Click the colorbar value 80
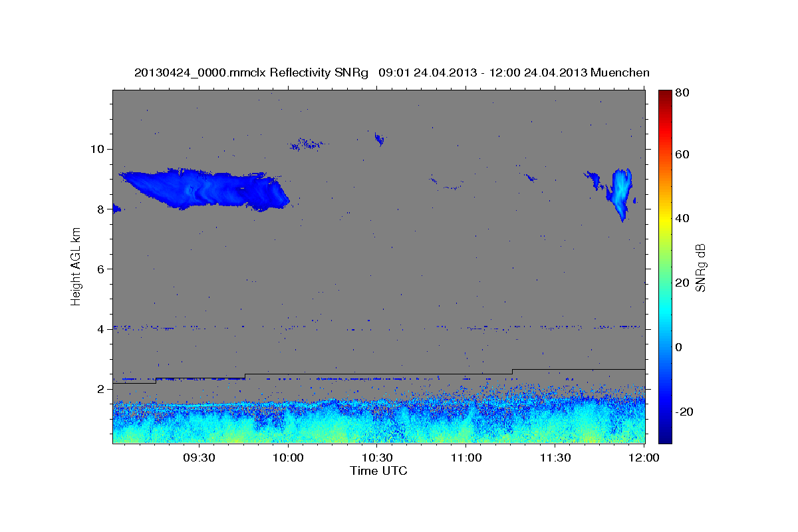 (682, 92)
